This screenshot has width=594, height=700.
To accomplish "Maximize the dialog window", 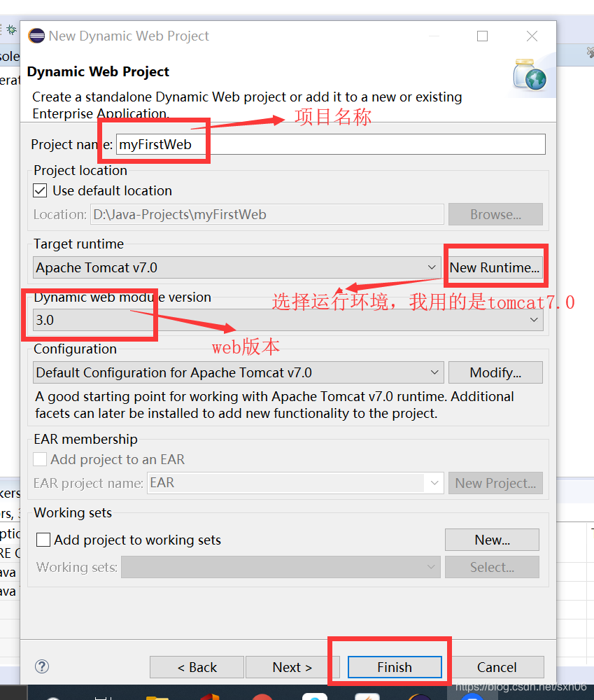I will pyautogui.click(x=482, y=36).
